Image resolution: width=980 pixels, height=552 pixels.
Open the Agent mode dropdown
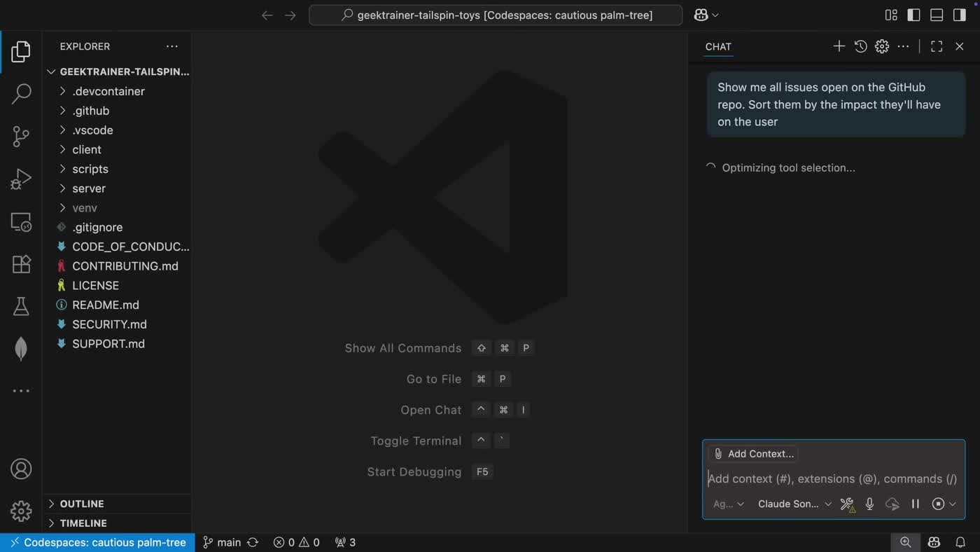click(729, 504)
